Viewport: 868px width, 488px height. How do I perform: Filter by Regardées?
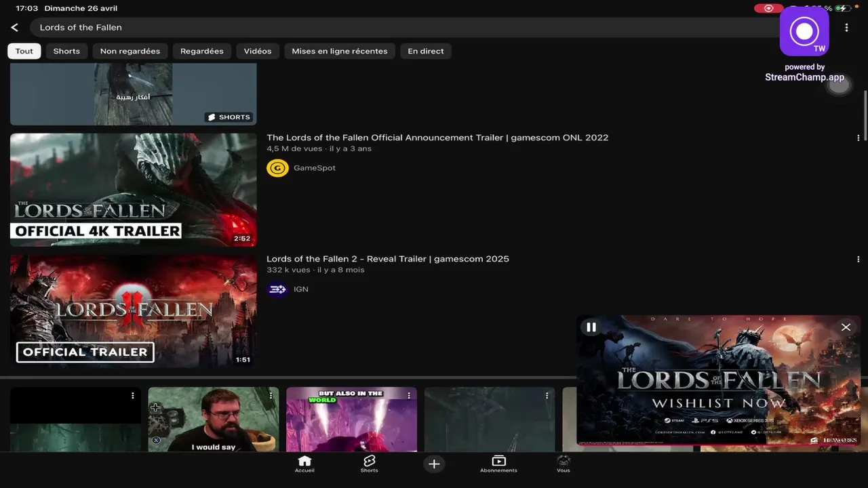point(202,51)
